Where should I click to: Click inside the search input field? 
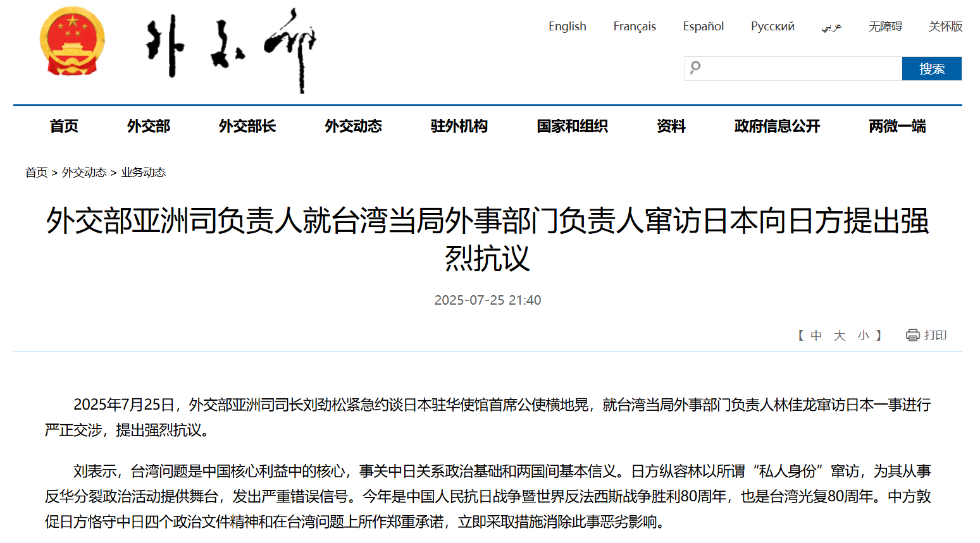click(x=793, y=68)
